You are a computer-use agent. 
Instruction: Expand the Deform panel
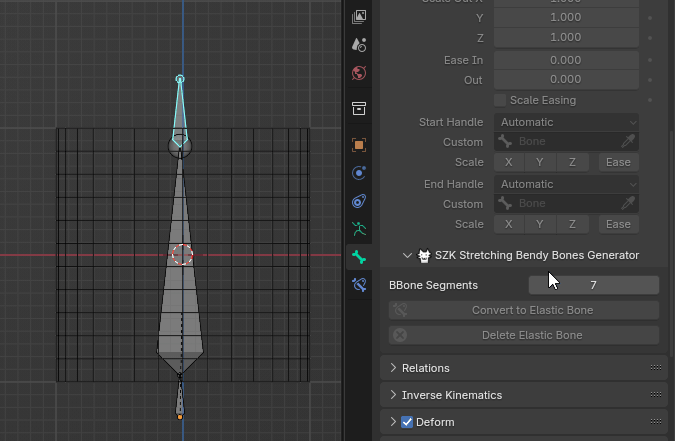(393, 422)
